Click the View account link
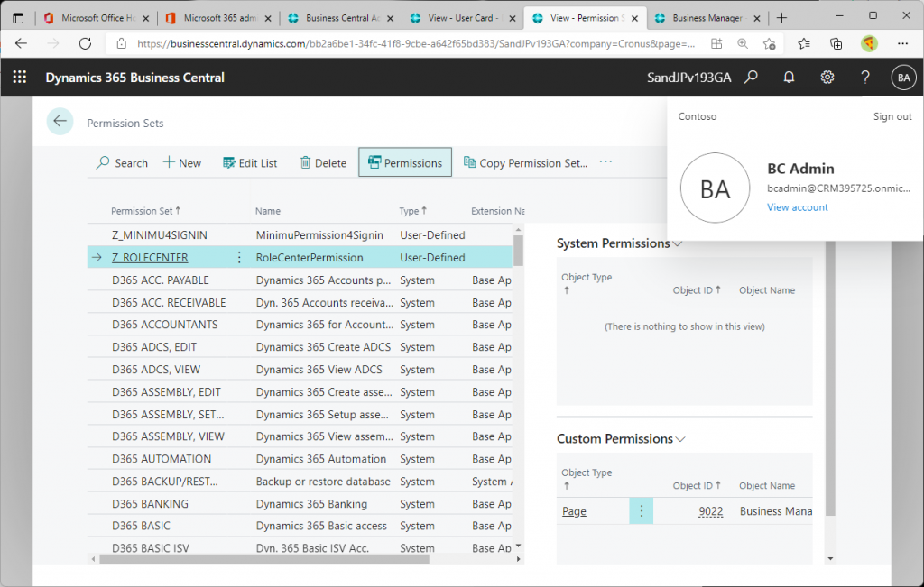The height and width of the screenshot is (587, 924). point(798,207)
